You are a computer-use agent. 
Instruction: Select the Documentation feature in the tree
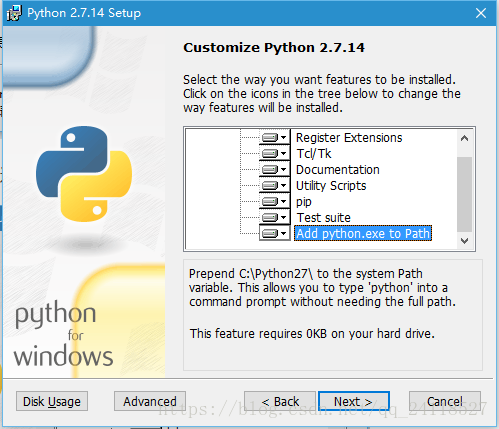[x=338, y=170]
